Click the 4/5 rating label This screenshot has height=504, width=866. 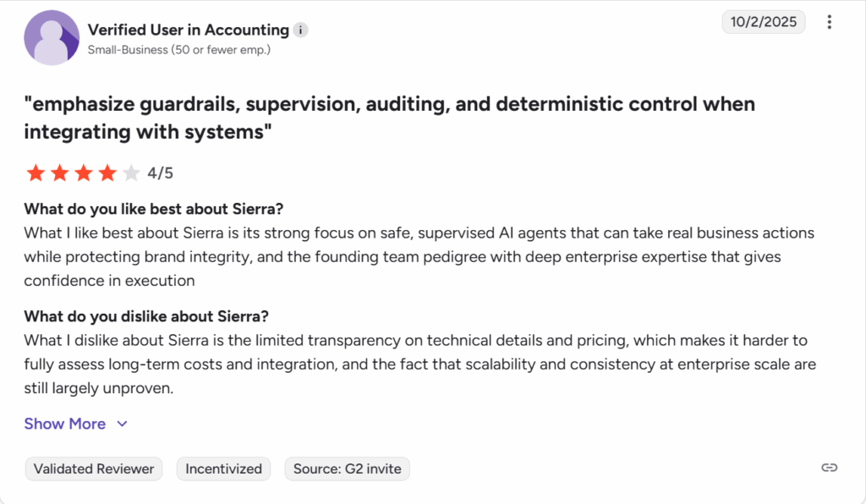159,173
